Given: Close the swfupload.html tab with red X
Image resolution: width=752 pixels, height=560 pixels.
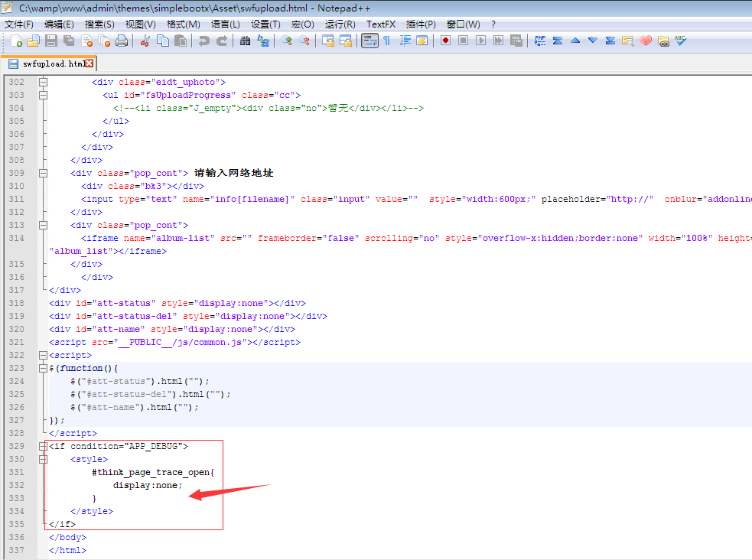Looking at the screenshot, I should tap(90, 63).
